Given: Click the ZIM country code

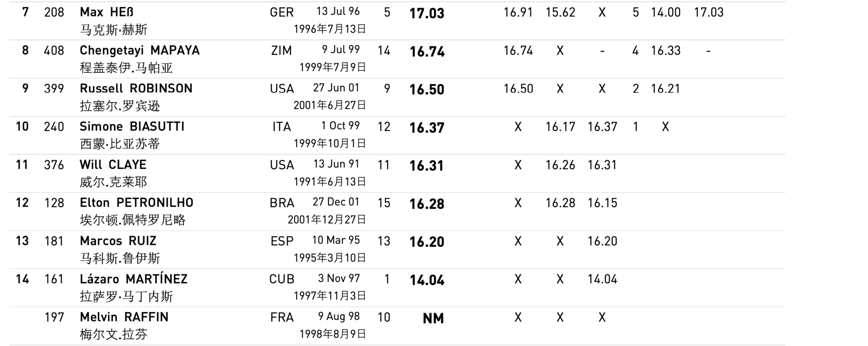Looking at the screenshot, I should click(281, 51).
